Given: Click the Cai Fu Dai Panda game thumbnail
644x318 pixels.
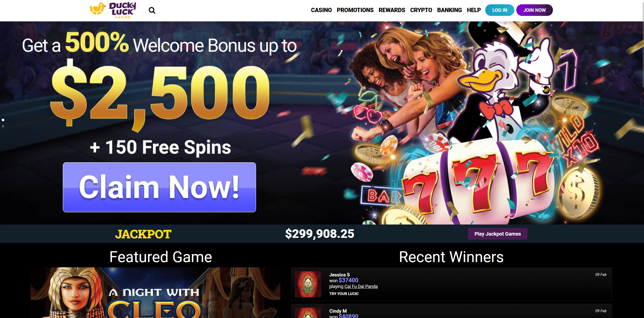Looking at the screenshot, I should [x=308, y=284].
